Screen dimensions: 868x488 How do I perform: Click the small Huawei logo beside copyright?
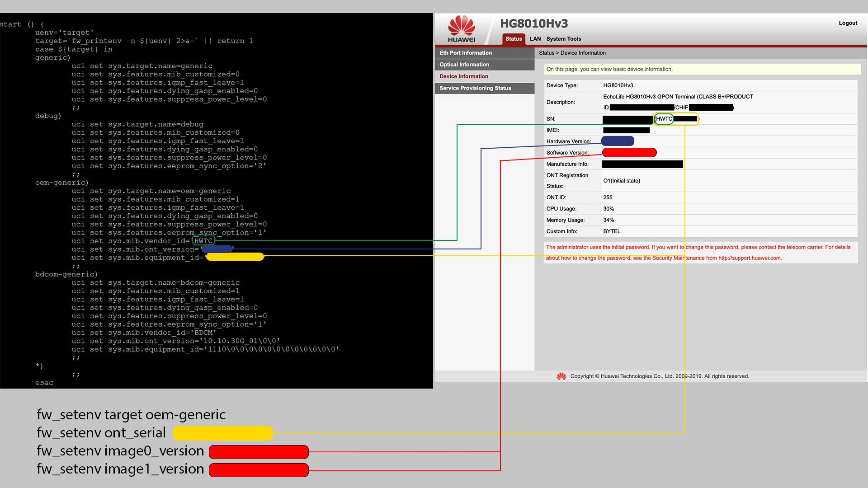coord(561,376)
